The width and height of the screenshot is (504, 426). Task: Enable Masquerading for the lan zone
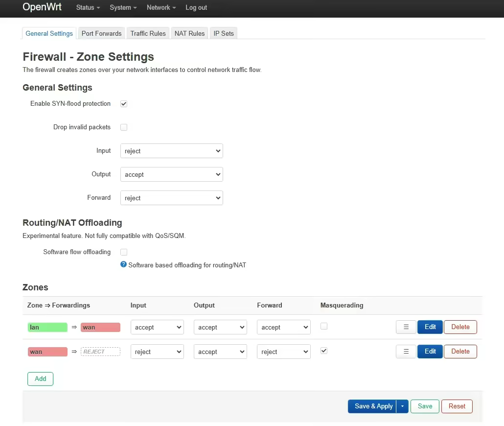(324, 326)
